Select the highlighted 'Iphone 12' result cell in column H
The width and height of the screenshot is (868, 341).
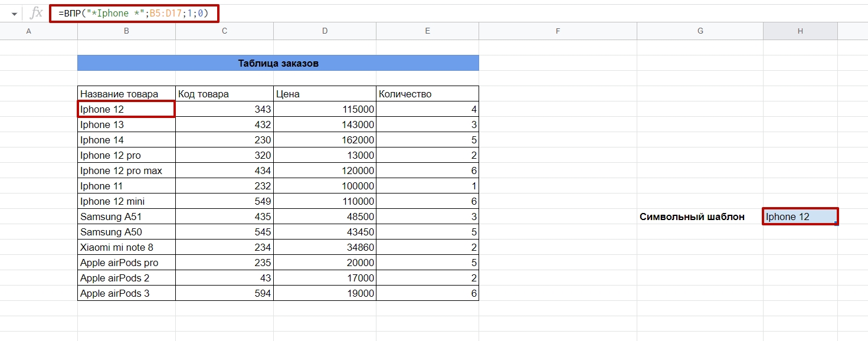click(x=800, y=217)
